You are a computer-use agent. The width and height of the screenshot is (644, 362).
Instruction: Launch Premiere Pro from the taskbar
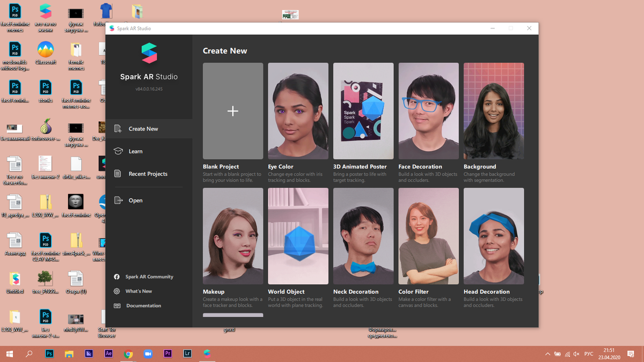pyautogui.click(x=167, y=354)
